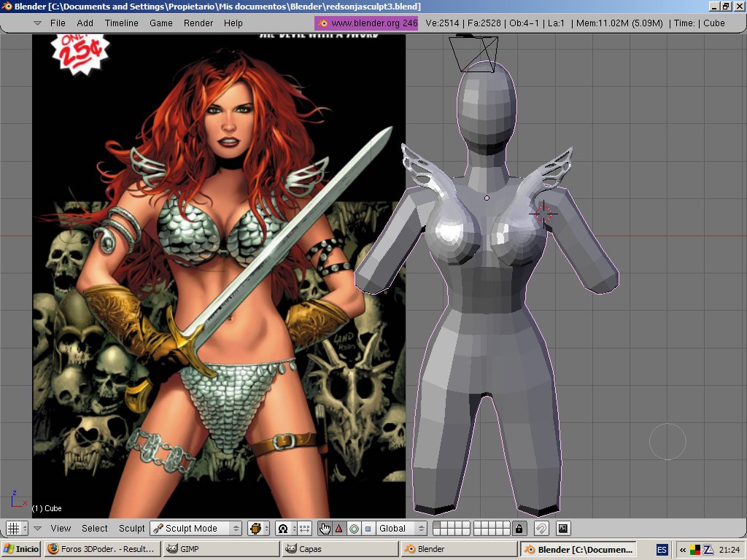Expand hidden system tray icons chevron
The image size is (747, 560).
pyautogui.click(x=682, y=550)
